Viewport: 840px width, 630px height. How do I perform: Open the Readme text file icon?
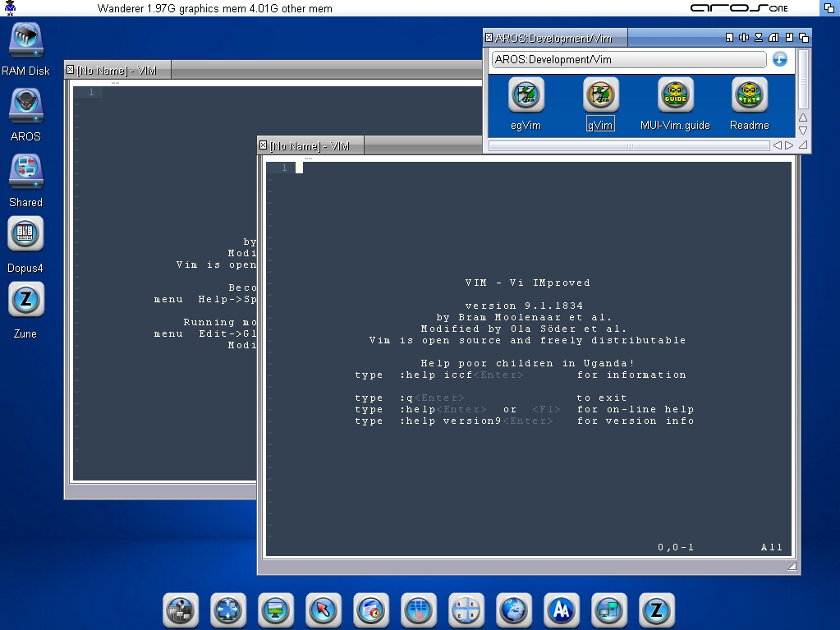coord(749,96)
